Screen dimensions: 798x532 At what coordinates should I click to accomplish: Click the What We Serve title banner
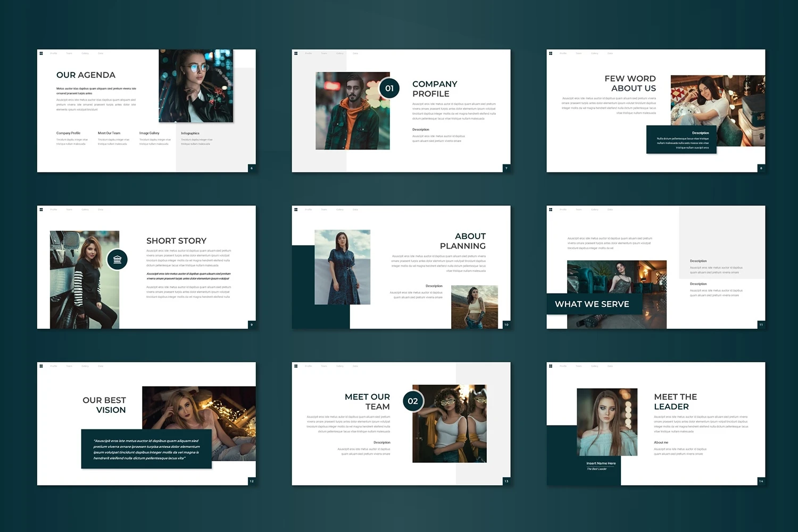coord(592,304)
